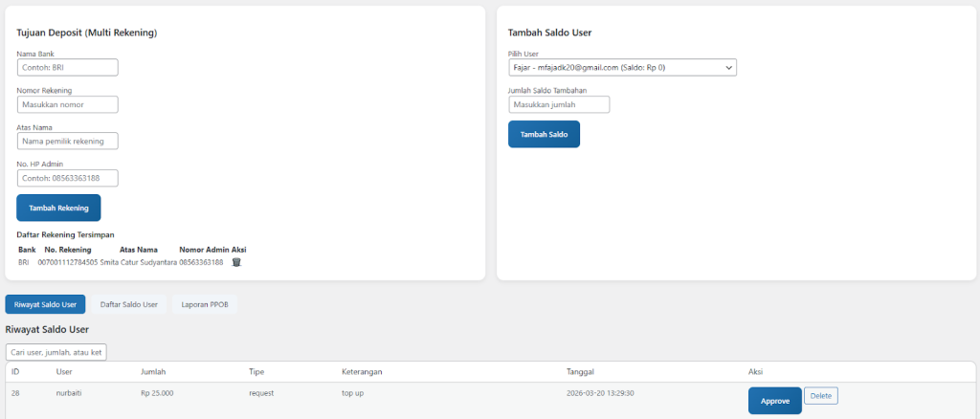Focus the Nama Bank input field
The height and width of the screenshot is (419, 980).
(67, 68)
